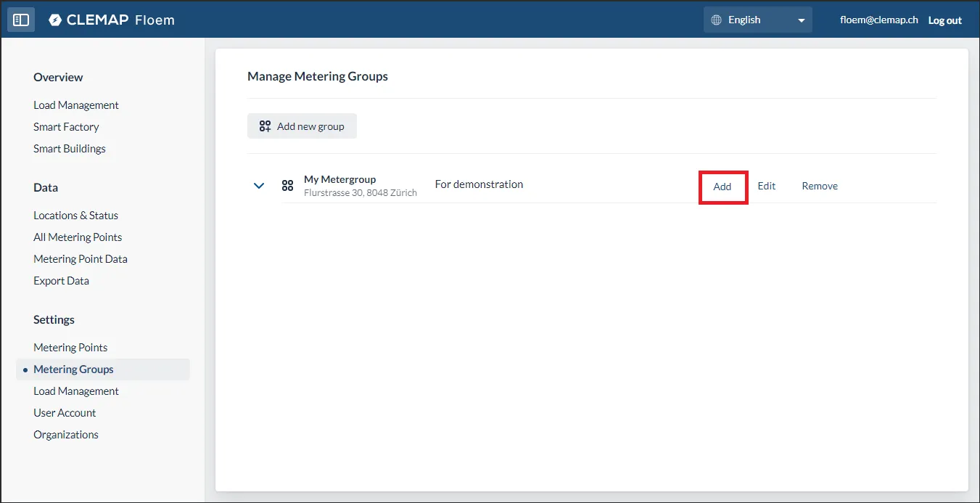The width and height of the screenshot is (980, 503).
Task: Log out of the account
Action: (945, 20)
